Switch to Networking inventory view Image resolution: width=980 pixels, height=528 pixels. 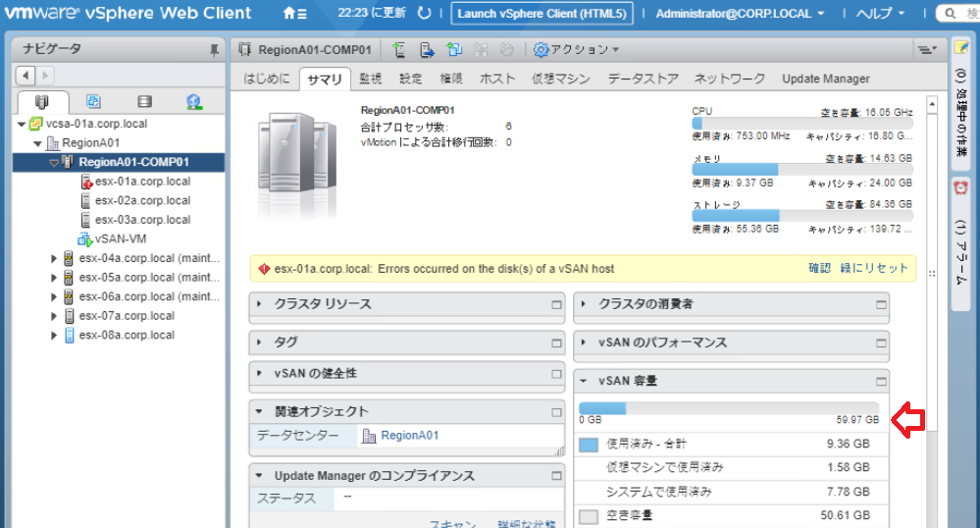point(194,101)
